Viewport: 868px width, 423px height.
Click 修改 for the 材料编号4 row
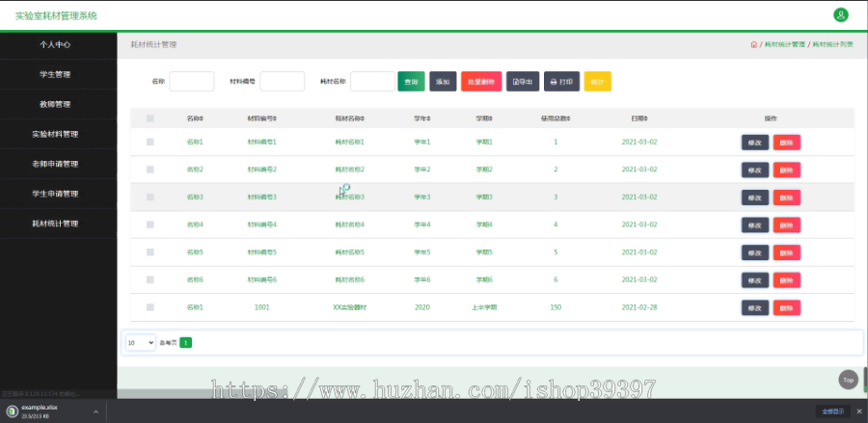pos(755,225)
